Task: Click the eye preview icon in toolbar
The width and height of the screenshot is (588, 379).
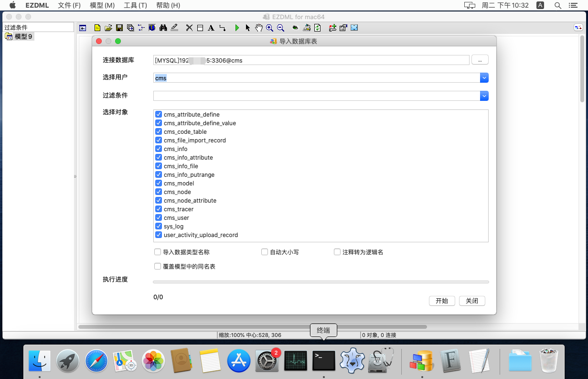Action: tap(295, 28)
